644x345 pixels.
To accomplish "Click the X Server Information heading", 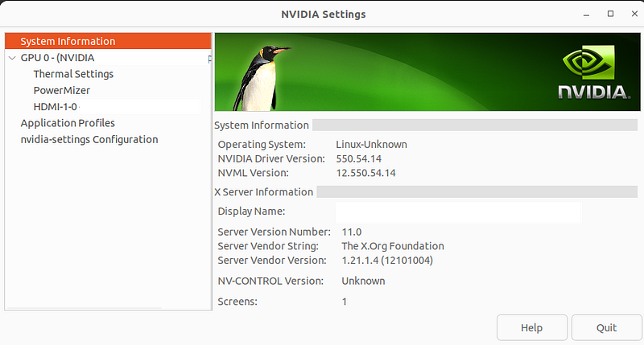I will (264, 192).
